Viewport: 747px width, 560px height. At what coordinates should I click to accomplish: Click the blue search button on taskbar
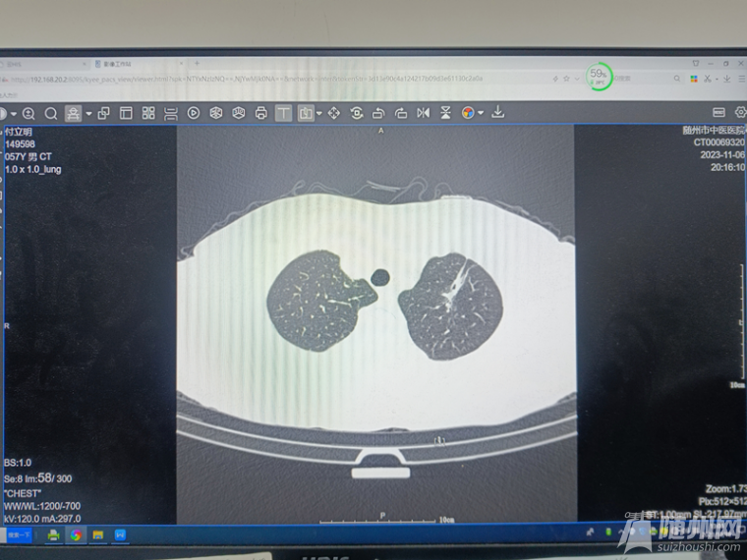pyautogui.click(x=19, y=534)
